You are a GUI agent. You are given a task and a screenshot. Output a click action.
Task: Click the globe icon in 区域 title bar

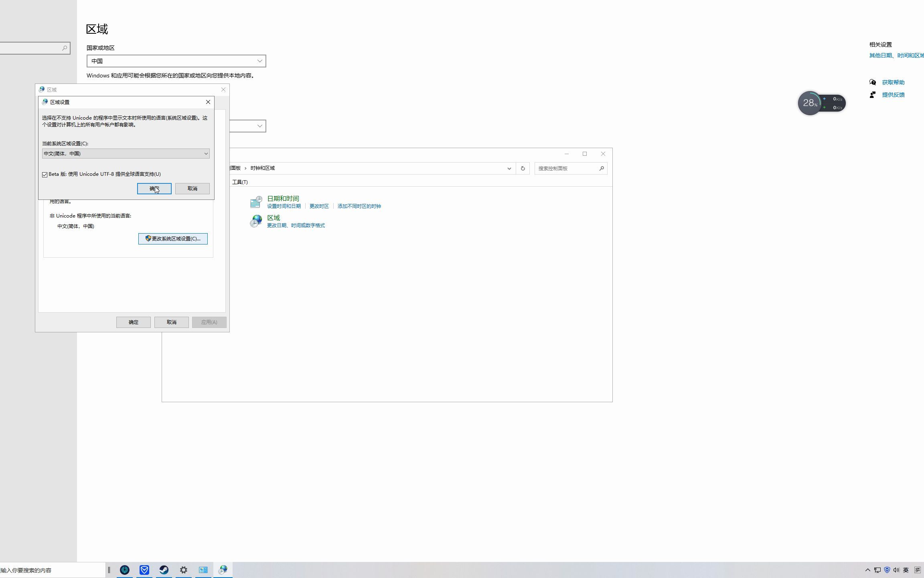tap(41, 90)
